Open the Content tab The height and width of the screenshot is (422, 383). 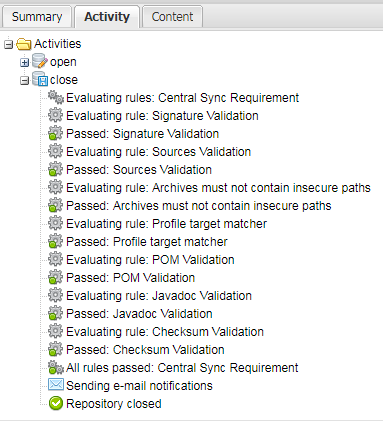[x=172, y=17]
